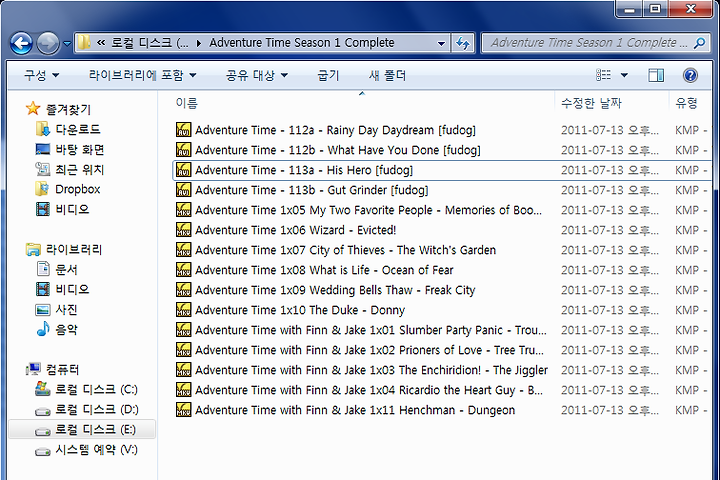This screenshot has width=720, height=480.
Task: Go back with the blue Back arrow
Action: point(21,44)
